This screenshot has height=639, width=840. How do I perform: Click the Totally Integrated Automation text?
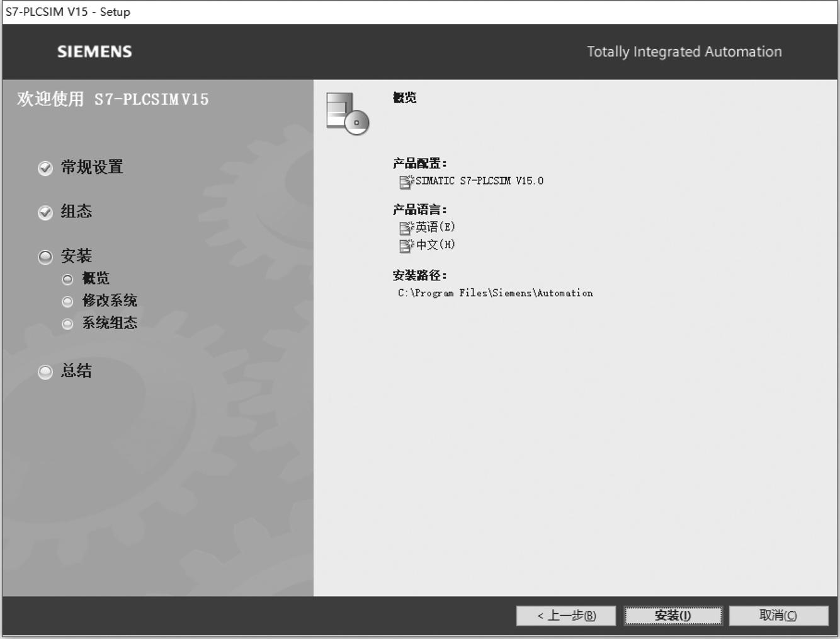(x=684, y=52)
